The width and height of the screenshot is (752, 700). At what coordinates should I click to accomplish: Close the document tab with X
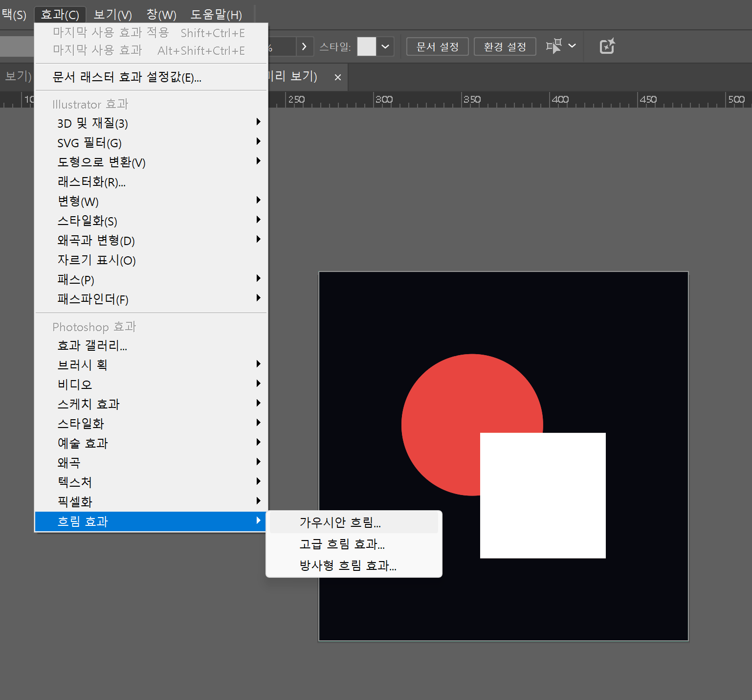click(x=337, y=77)
